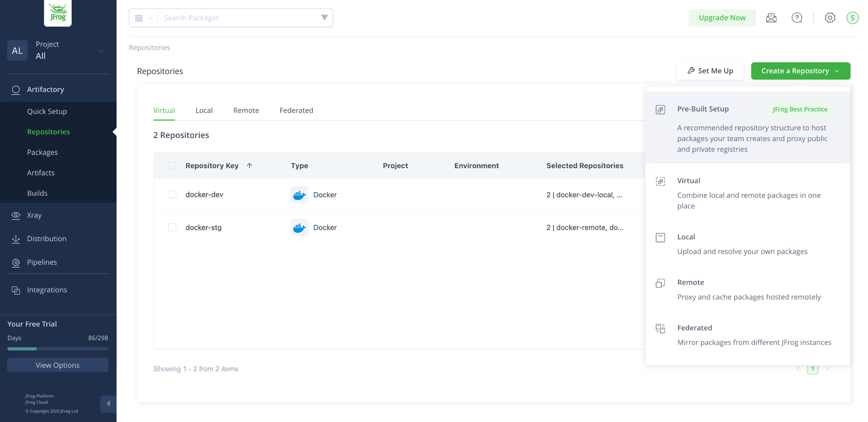
Task: Choose Remote repository option
Action: coord(748,289)
